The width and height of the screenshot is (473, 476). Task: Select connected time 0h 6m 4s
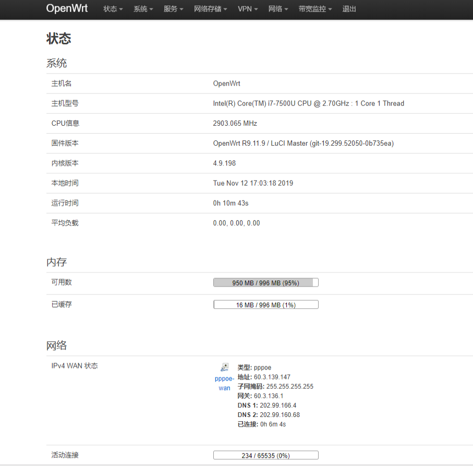click(273, 424)
